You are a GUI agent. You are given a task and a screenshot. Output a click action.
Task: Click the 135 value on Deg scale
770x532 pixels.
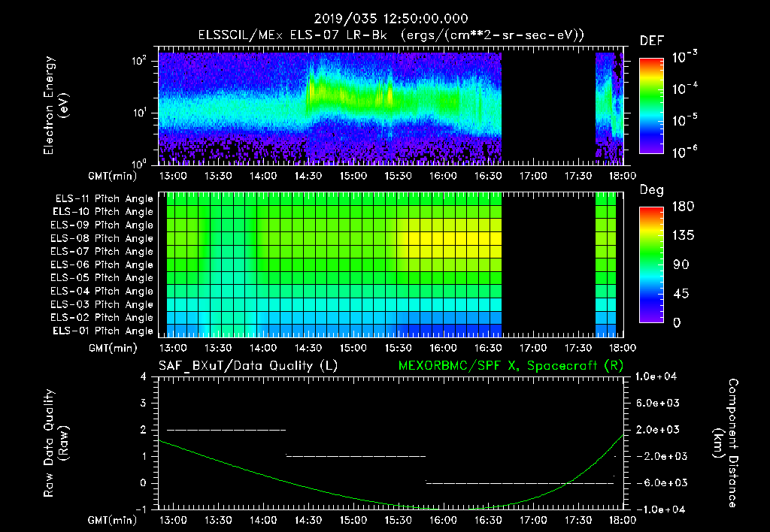click(x=683, y=235)
